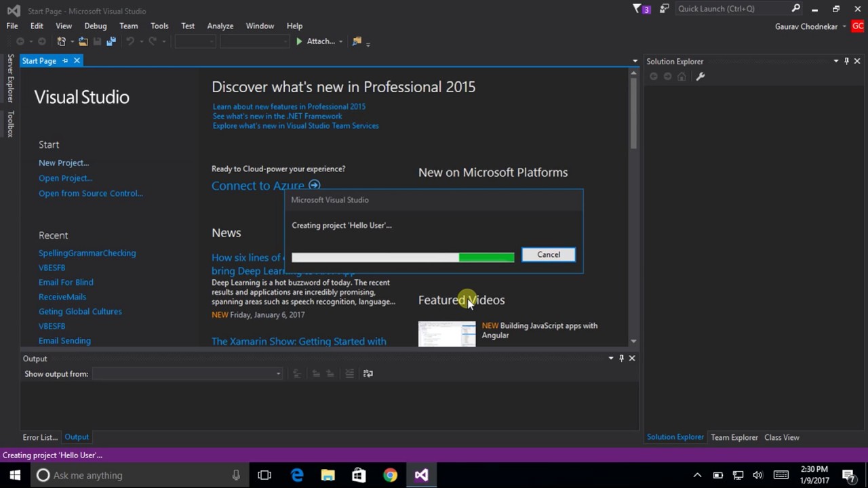
Task: Switch to the Class View tab
Action: 782,437
